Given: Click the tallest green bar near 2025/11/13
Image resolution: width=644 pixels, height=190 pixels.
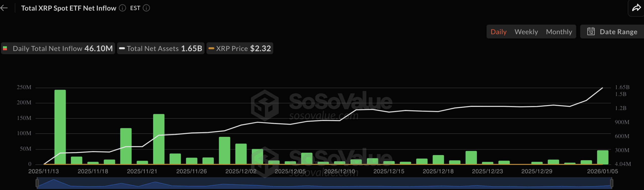Looking at the screenshot, I should pyautogui.click(x=60, y=127).
